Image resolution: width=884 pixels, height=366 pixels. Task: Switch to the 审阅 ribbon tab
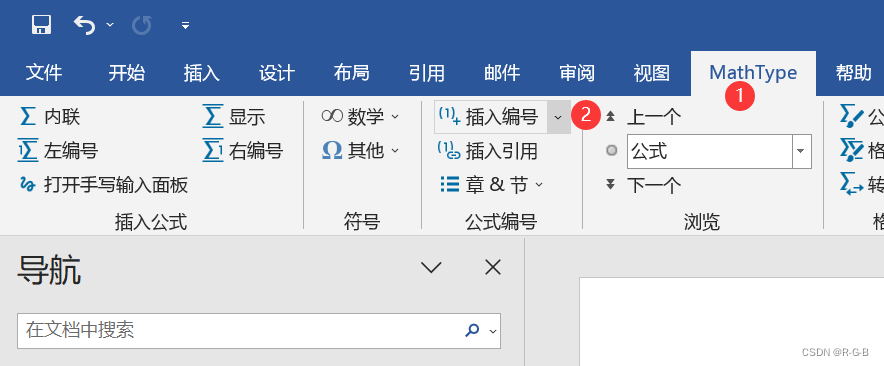577,73
